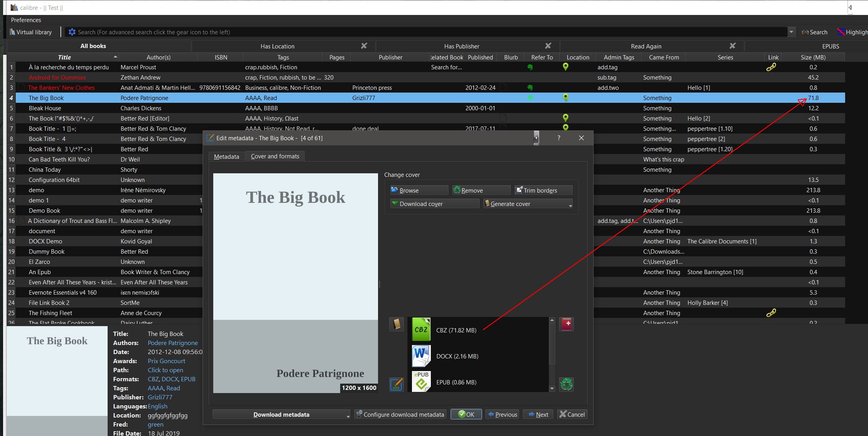
Task: Open the Podere Patrignone author link
Action: click(x=173, y=343)
